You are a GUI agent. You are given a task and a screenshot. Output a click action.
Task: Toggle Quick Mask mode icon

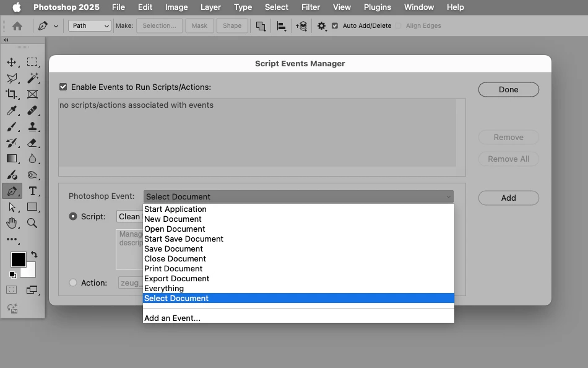(12, 290)
